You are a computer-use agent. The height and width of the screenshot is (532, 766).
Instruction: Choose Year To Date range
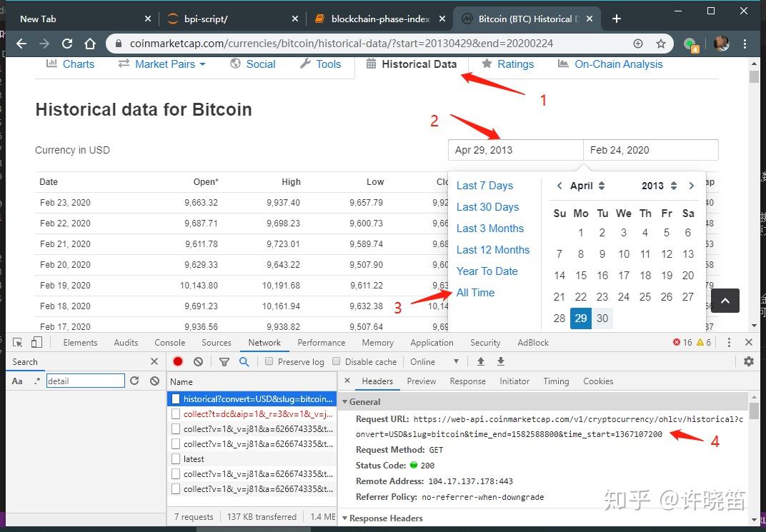click(487, 271)
